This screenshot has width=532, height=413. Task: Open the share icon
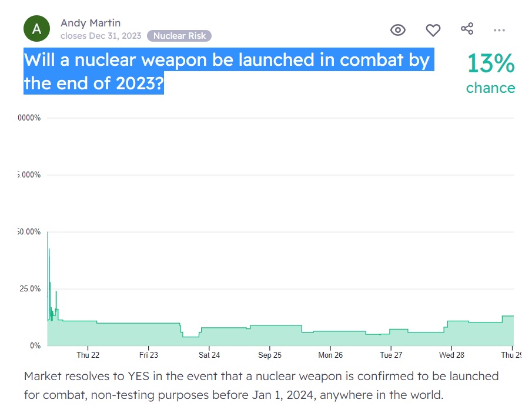(x=467, y=29)
